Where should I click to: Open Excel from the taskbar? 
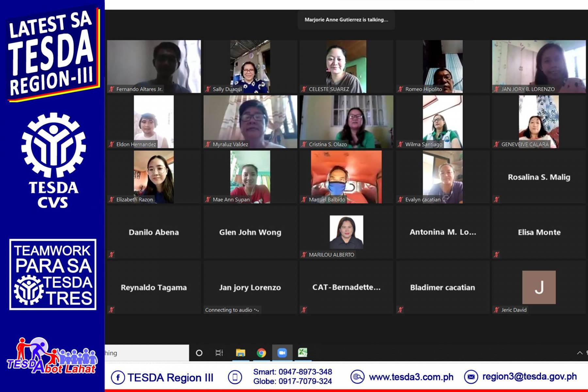tap(302, 353)
